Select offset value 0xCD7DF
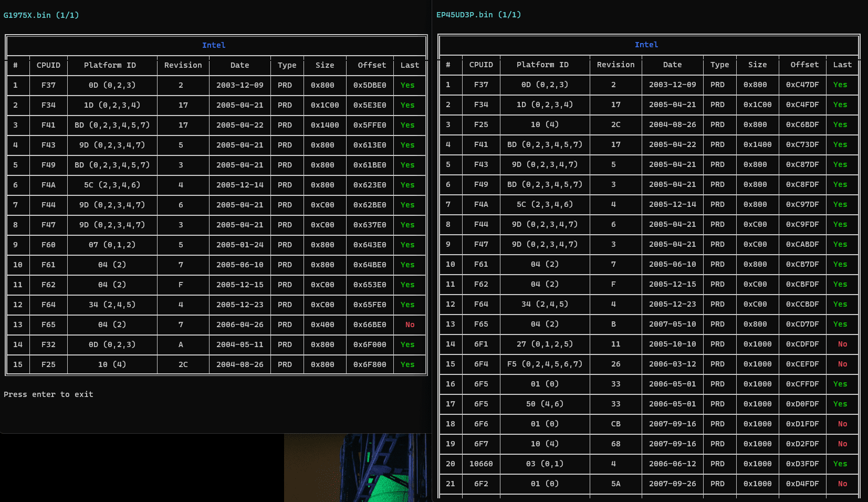 pyautogui.click(x=802, y=324)
